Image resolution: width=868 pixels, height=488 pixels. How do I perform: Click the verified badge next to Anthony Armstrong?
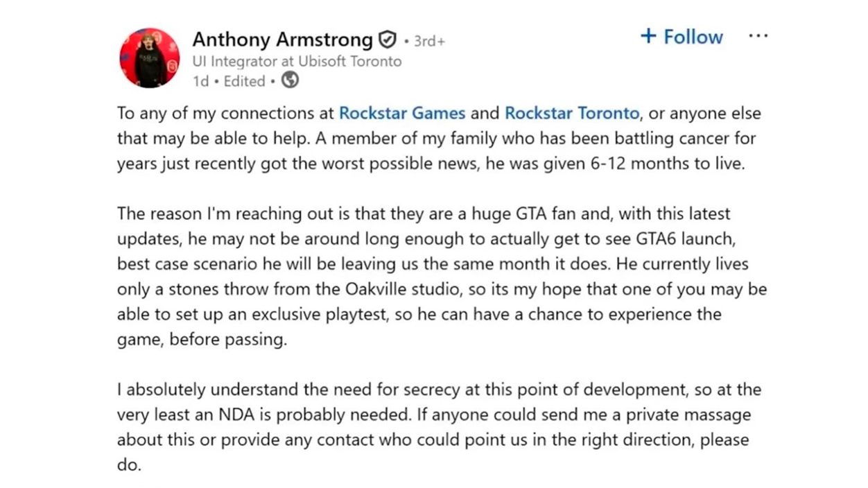[x=387, y=39]
